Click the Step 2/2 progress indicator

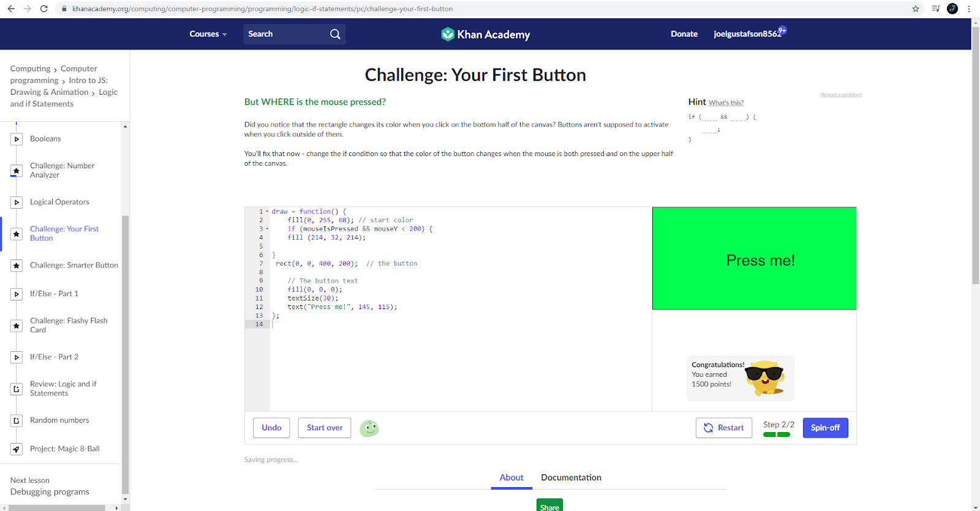(x=778, y=428)
